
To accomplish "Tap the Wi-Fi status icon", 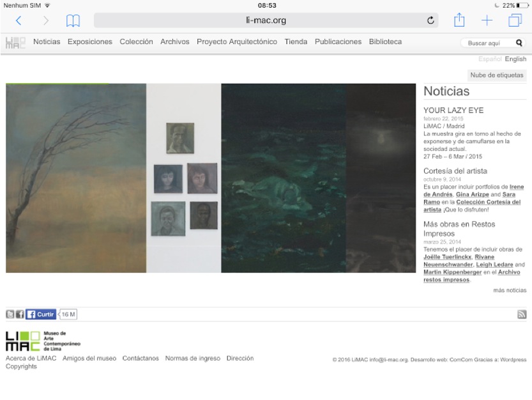I will tap(47, 6).
